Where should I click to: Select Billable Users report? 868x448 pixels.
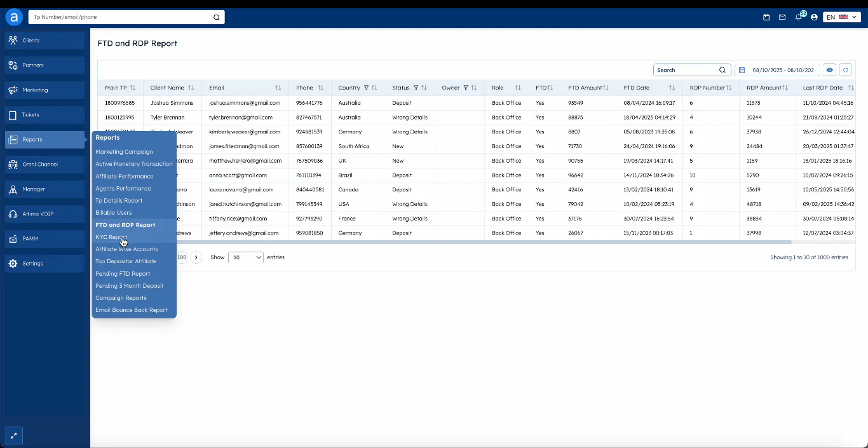coord(114,212)
